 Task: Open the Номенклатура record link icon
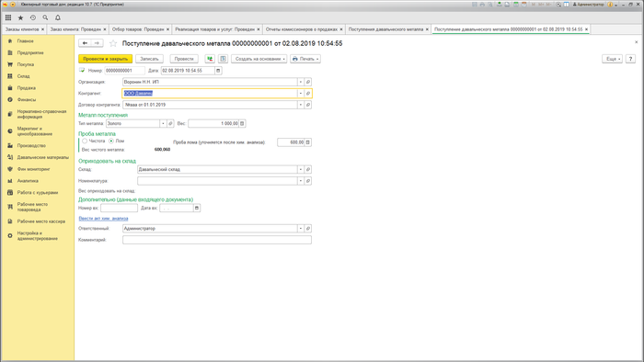(x=307, y=181)
